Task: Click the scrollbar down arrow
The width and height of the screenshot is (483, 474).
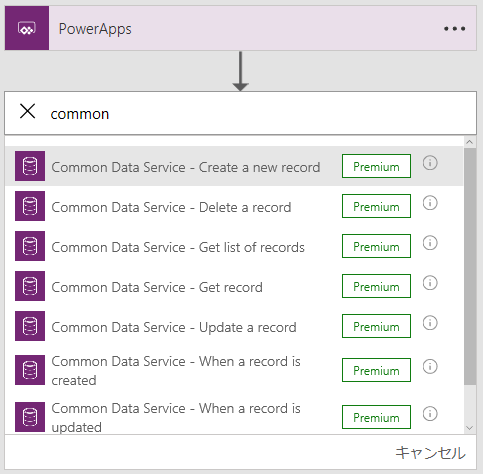Action: (x=470, y=428)
